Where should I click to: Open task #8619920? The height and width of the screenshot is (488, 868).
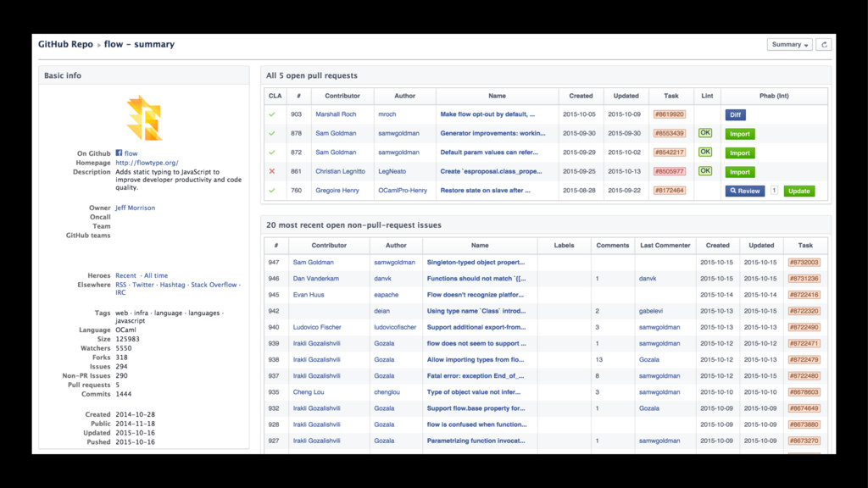pyautogui.click(x=670, y=114)
